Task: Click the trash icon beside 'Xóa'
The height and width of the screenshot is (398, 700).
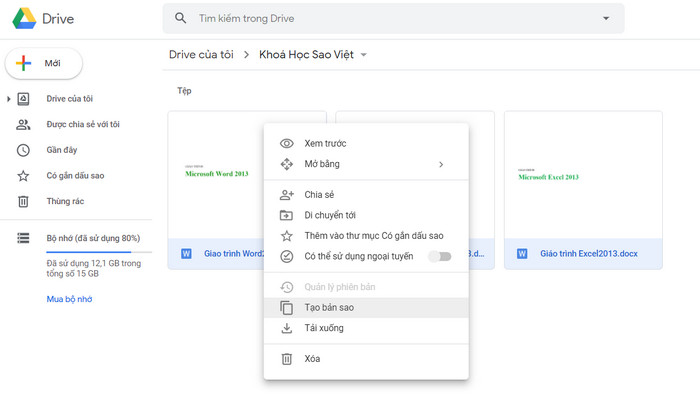Action: pyautogui.click(x=287, y=359)
